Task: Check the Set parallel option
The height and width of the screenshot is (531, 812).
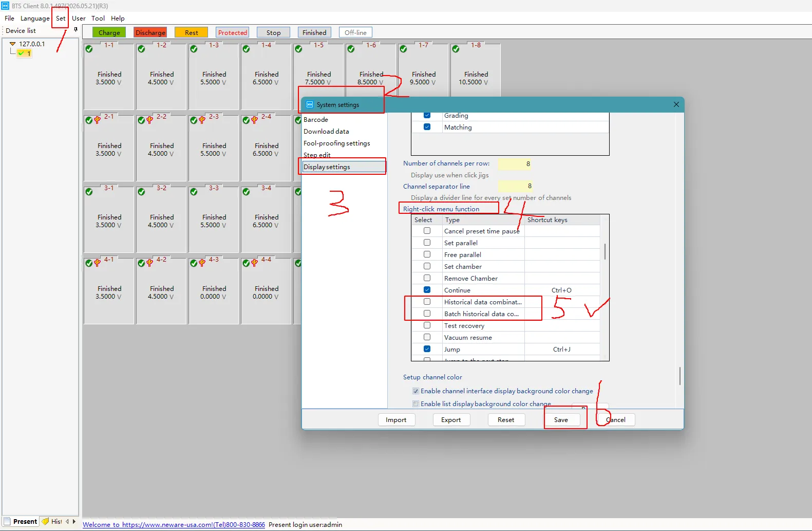Action: (x=427, y=243)
